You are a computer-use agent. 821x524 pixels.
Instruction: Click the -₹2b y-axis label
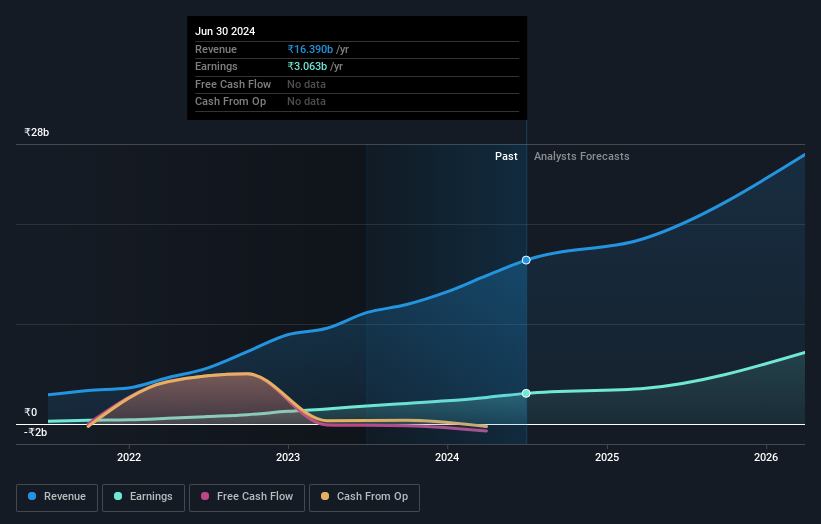[36, 432]
